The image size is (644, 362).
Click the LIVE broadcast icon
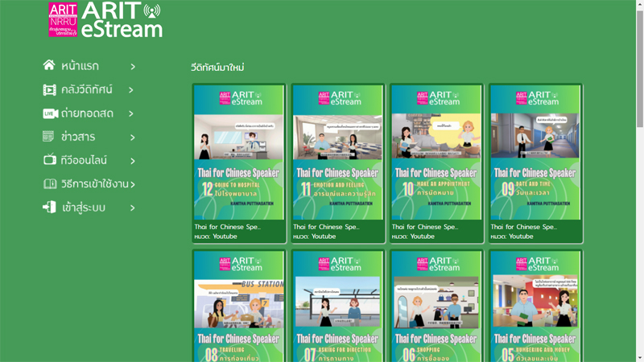coord(50,113)
